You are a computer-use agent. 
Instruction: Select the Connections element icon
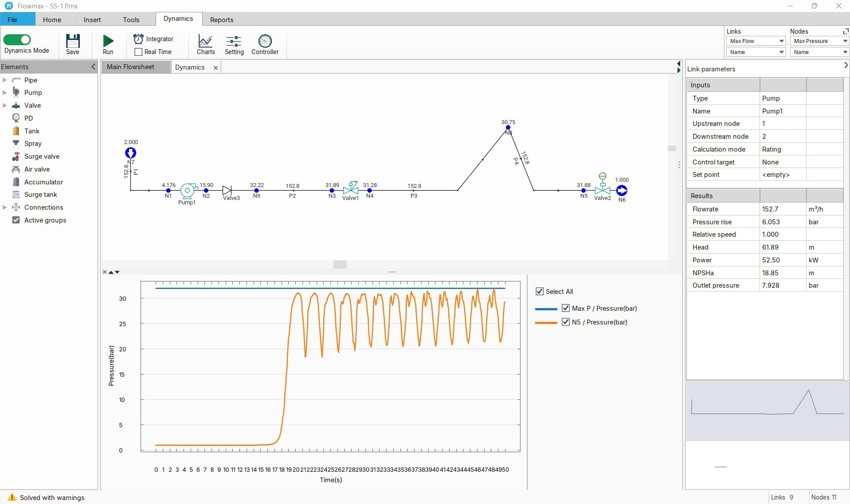[x=16, y=207]
